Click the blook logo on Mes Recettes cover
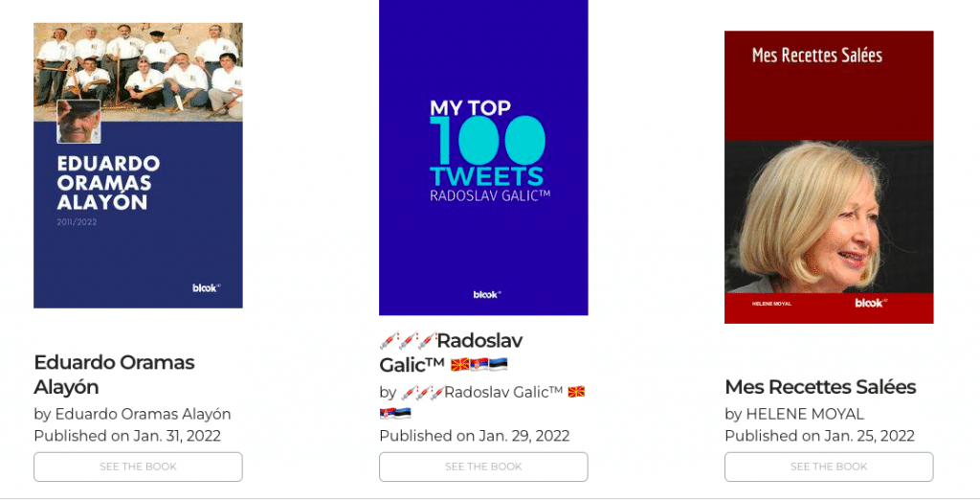 coord(870,303)
